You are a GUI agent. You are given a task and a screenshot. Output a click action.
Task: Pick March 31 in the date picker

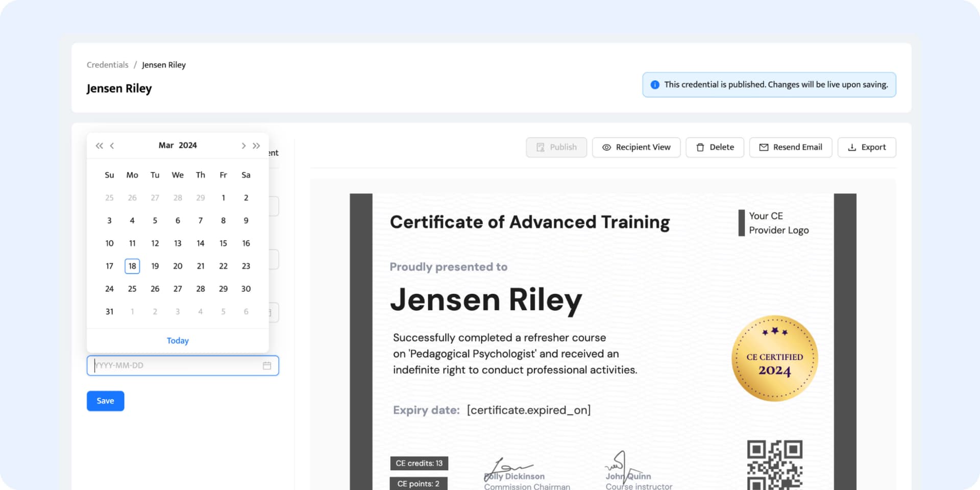click(109, 311)
